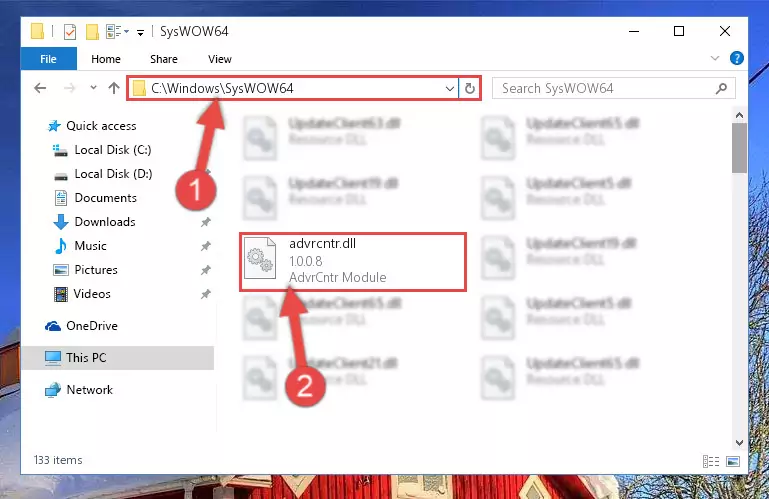Click the pin icon beside Downloads
Screen dimensions: 769x499
click(x=205, y=222)
